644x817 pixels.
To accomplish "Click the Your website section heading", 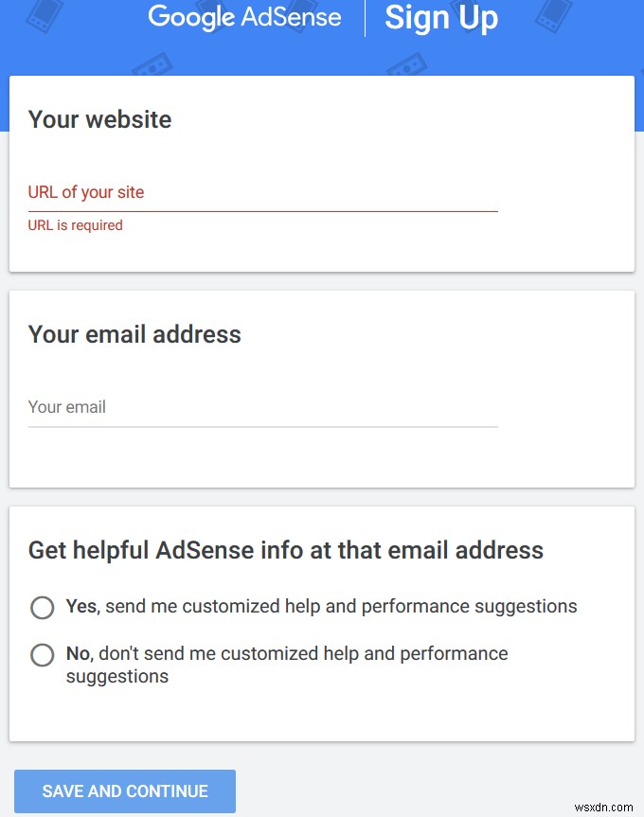I will (x=98, y=119).
